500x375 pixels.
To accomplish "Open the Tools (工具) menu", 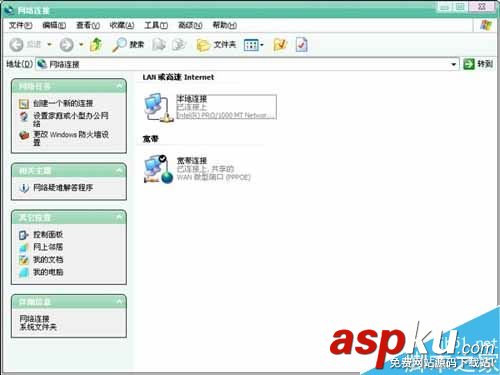I will point(156,25).
